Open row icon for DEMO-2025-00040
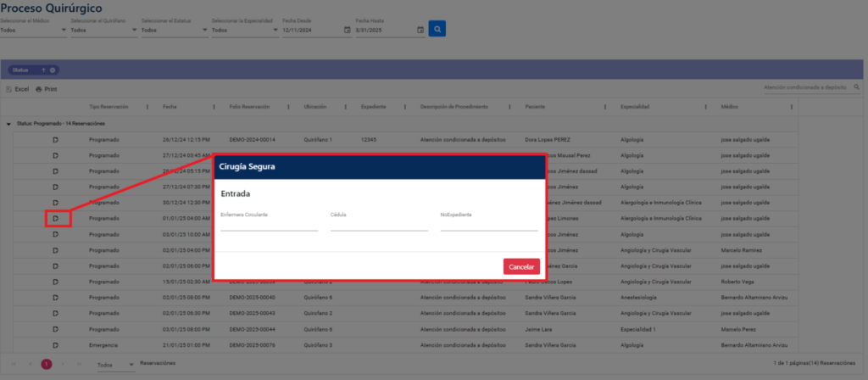Image resolution: width=868 pixels, height=380 pixels. click(55, 298)
